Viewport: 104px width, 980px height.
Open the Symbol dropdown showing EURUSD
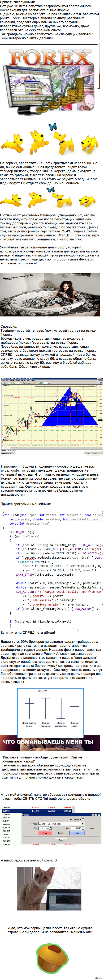(x=61, y=824)
